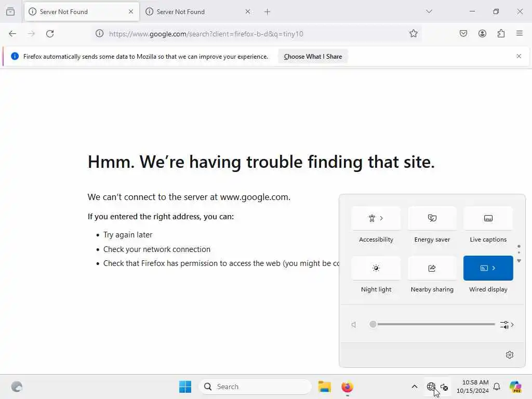This screenshot has width=532, height=399.
Task: Toggle Live captions quick setting
Action: [488, 218]
